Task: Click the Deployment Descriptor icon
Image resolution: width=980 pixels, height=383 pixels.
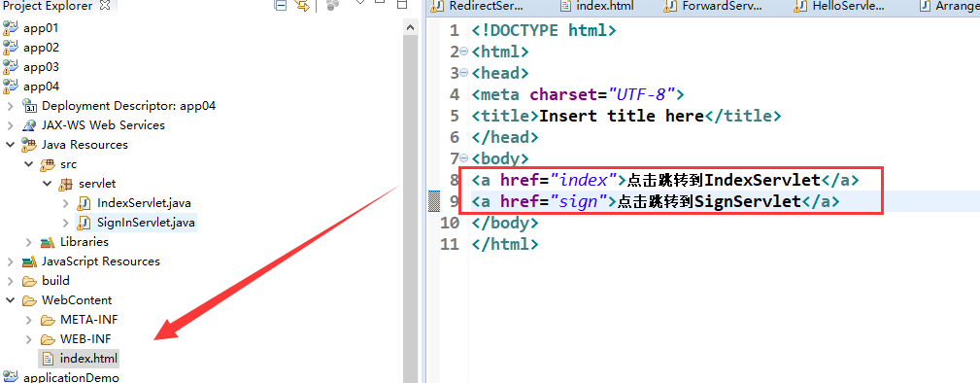Action: [29, 106]
